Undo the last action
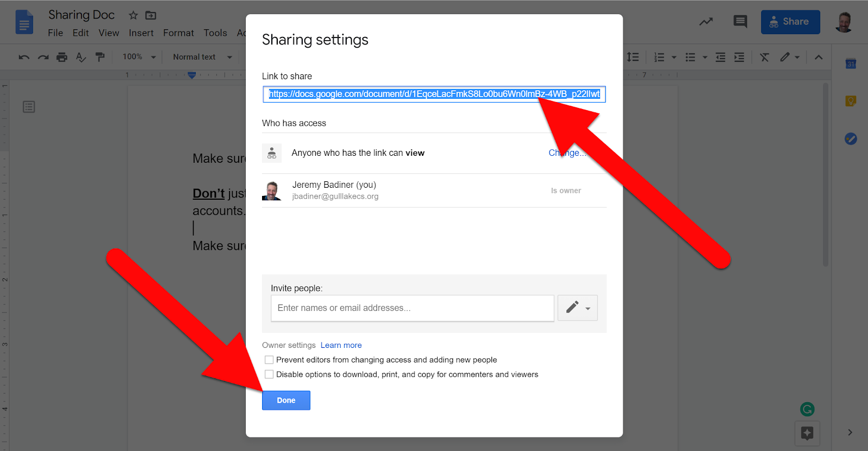868x451 pixels. pos(24,57)
